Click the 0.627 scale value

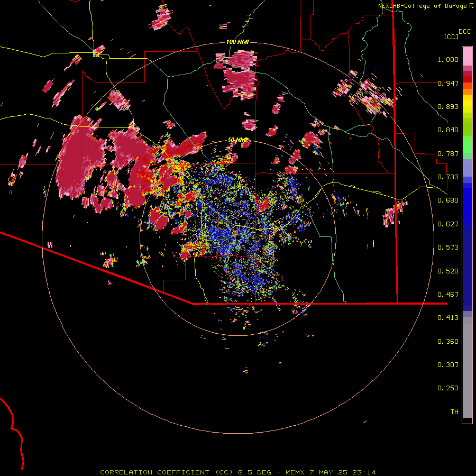pyautogui.click(x=448, y=224)
